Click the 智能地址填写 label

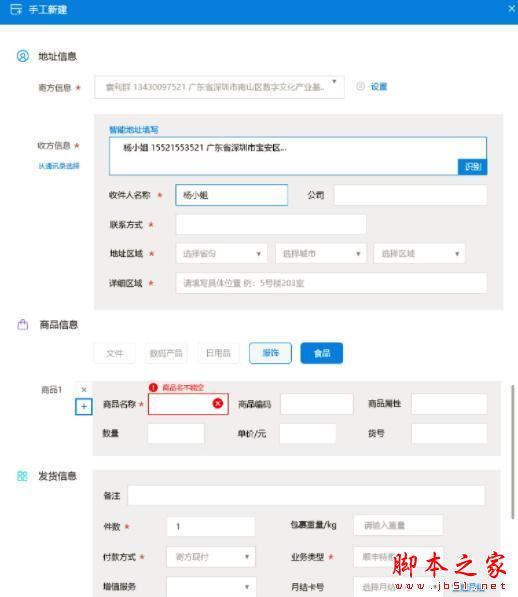tap(134, 130)
